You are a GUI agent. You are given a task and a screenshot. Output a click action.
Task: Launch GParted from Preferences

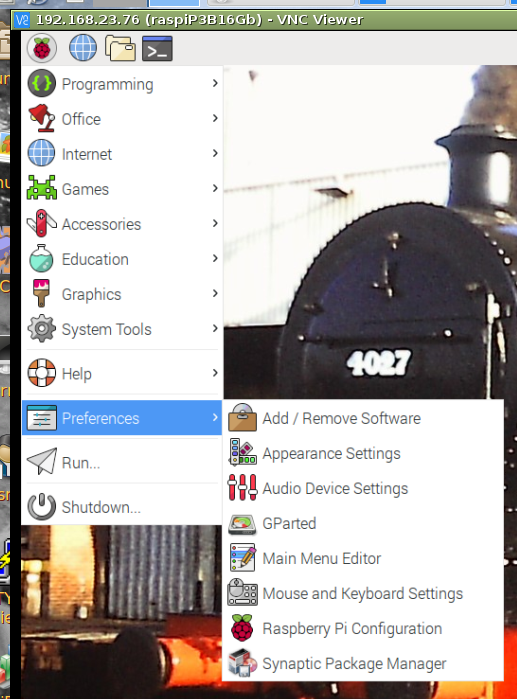(x=363, y=523)
